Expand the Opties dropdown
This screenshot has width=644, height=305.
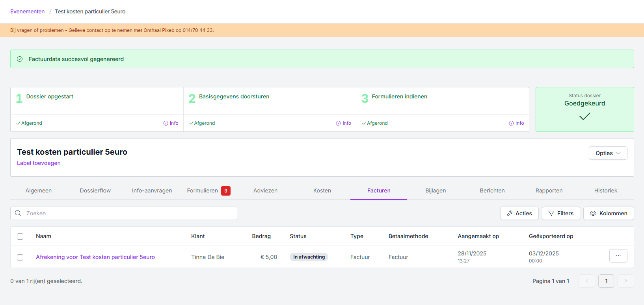[608, 153]
